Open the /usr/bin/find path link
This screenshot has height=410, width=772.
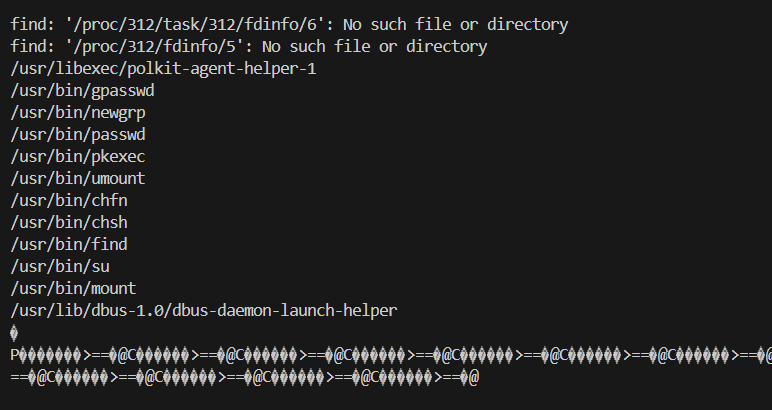[x=69, y=244]
